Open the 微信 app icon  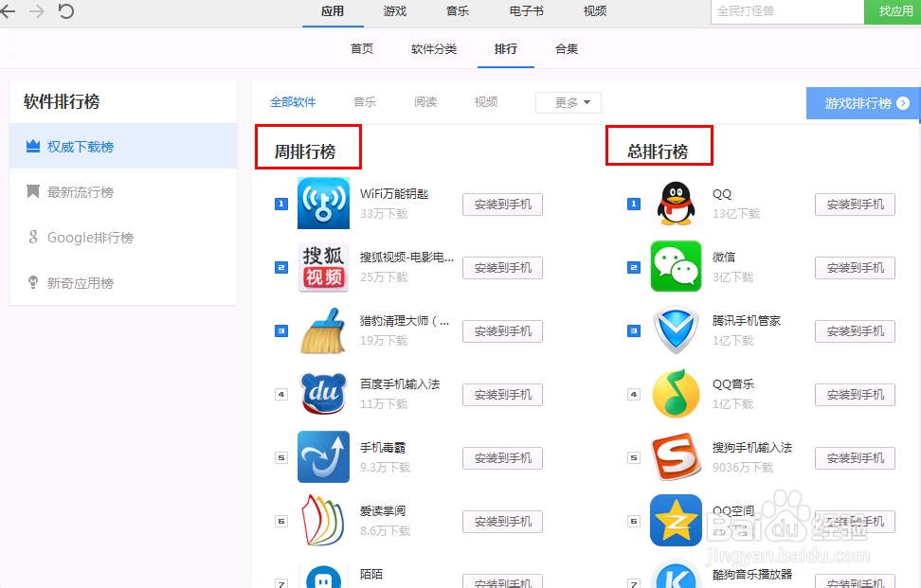tap(676, 267)
